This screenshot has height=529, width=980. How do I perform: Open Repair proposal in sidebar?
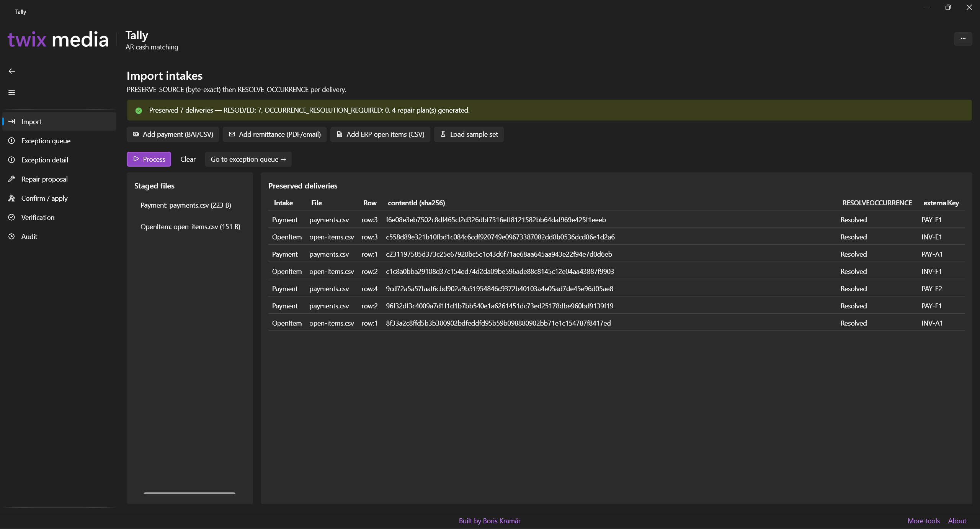pos(59,179)
